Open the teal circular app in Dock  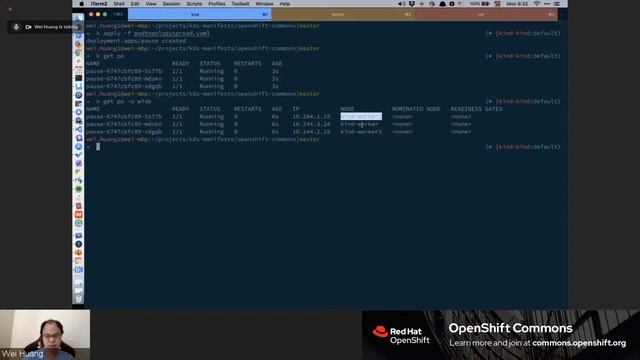click(78, 223)
